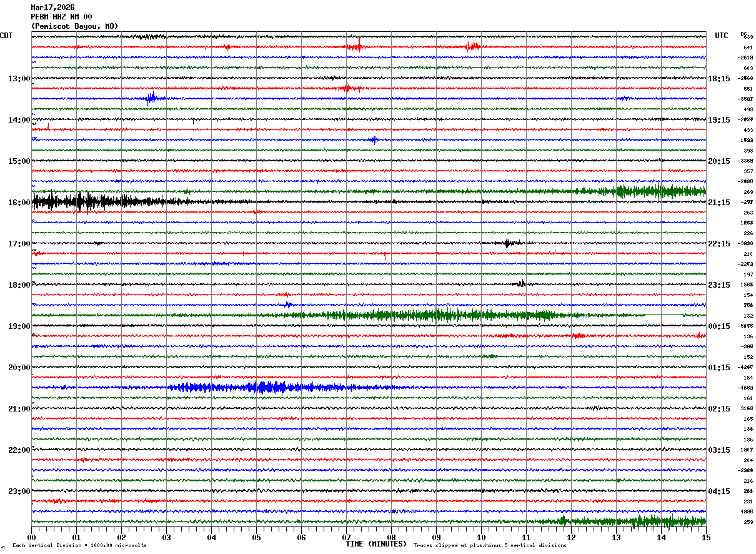Select the 16:00 CDT time marker
This screenshot has width=756, height=554.
coord(19,203)
